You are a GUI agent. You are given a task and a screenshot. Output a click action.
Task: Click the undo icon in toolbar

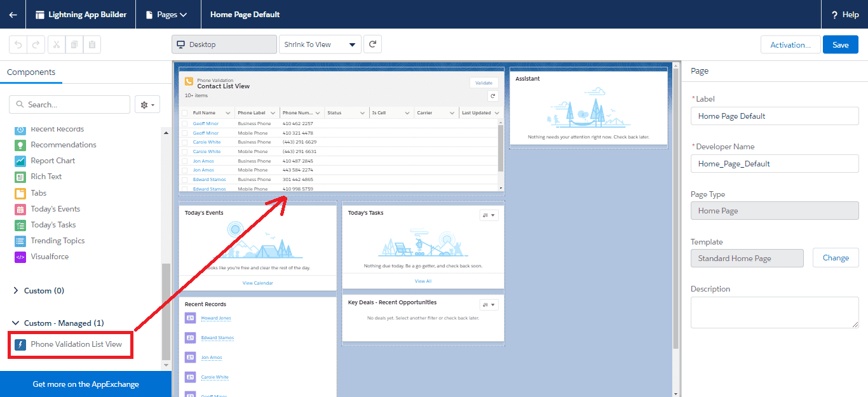[x=18, y=44]
